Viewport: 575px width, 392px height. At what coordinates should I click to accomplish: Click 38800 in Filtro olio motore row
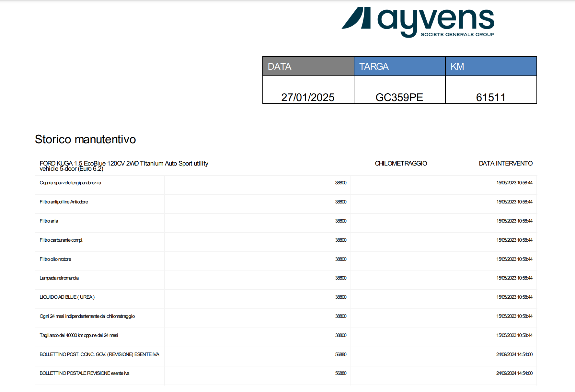[341, 259]
